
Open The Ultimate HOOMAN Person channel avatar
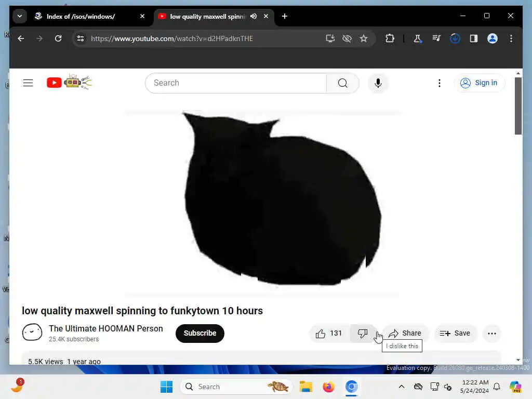[x=32, y=332]
